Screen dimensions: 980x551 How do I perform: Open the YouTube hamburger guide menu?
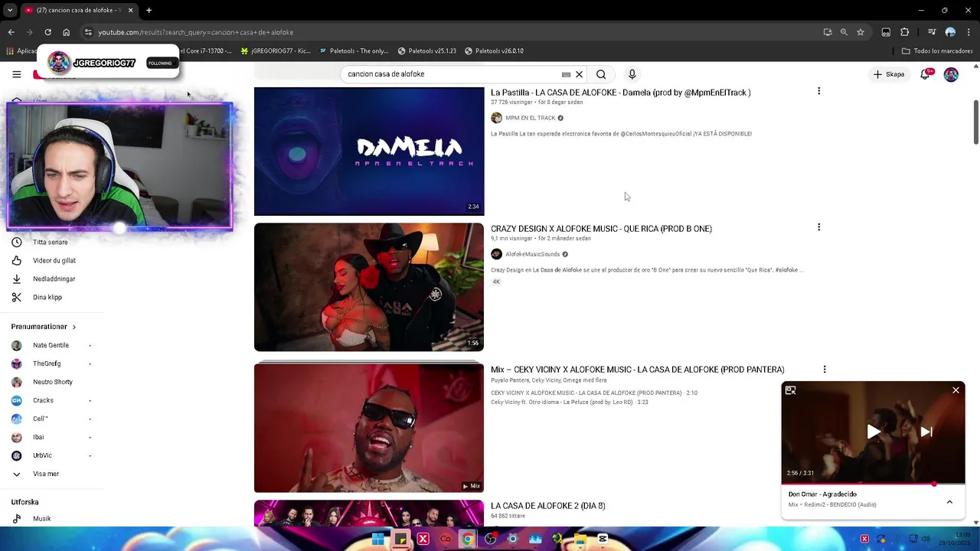[x=16, y=74]
